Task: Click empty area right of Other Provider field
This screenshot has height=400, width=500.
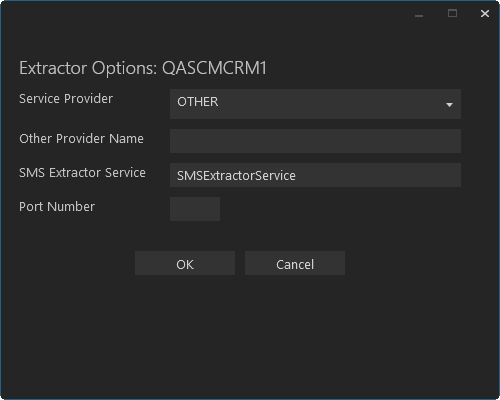Action: [480, 141]
